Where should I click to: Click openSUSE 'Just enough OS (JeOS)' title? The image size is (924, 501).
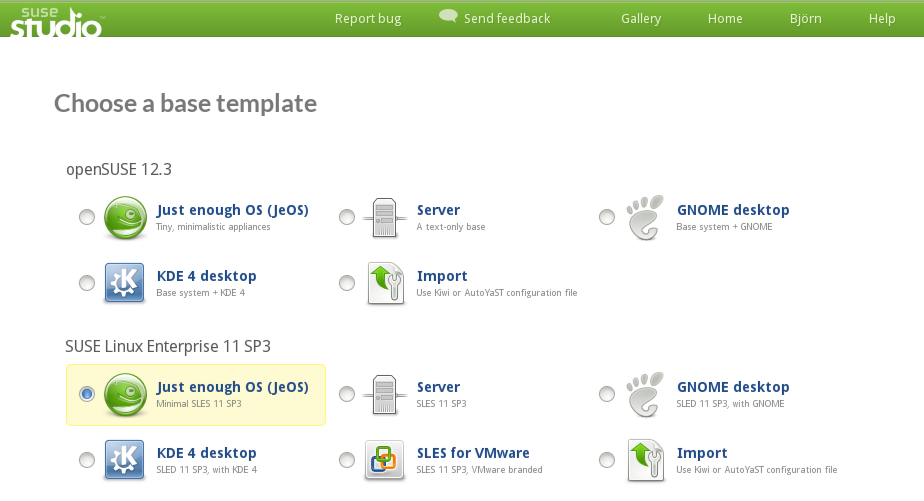point(232,210)
